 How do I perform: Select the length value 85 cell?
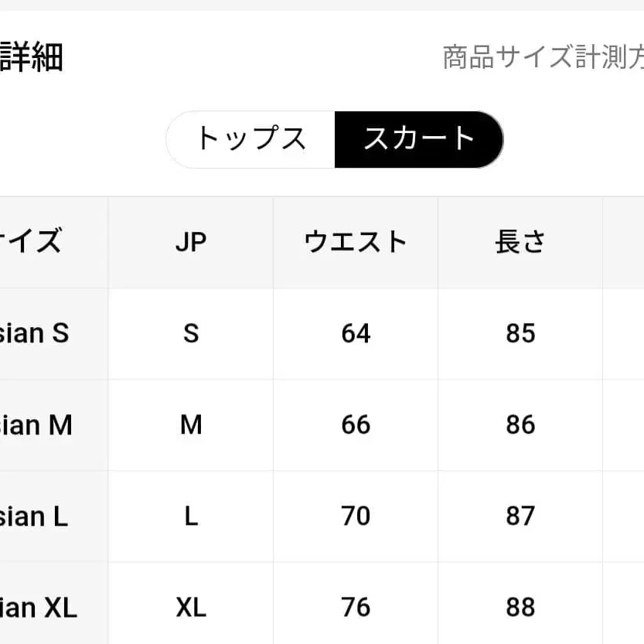pyautogui.click(x=520, y=333)
